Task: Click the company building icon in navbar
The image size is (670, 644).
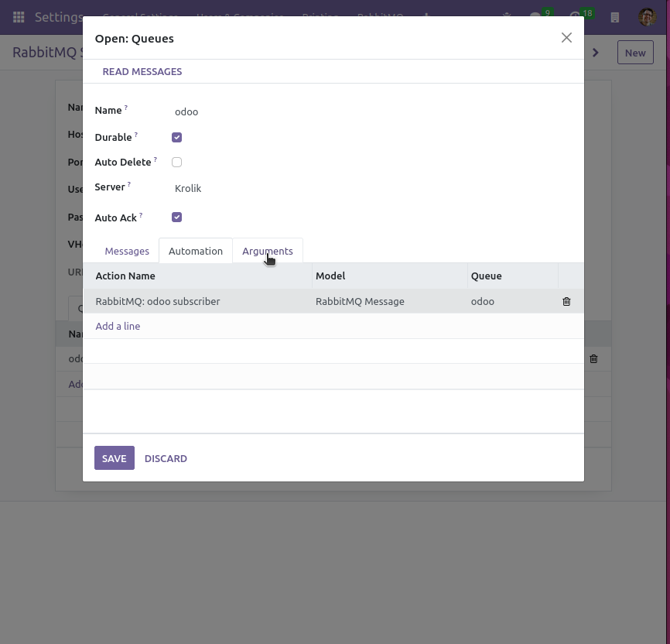Action: pyautogui.click(x=614, y=17)
